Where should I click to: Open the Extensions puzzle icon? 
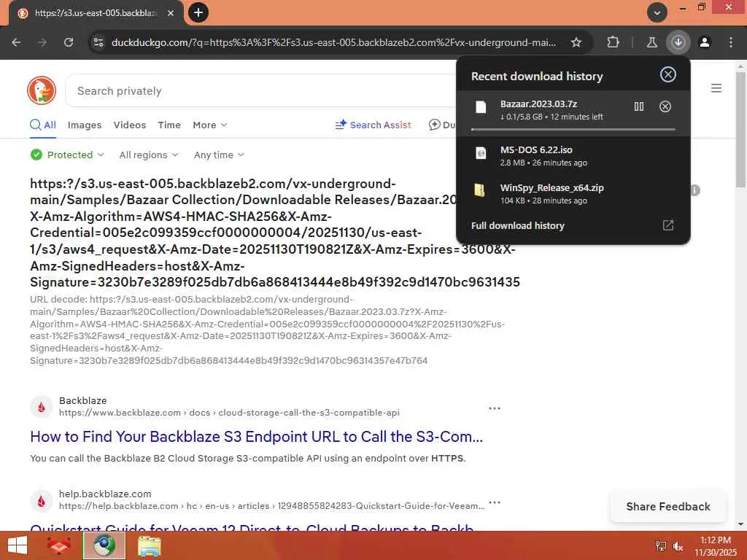tap(613, 42)
